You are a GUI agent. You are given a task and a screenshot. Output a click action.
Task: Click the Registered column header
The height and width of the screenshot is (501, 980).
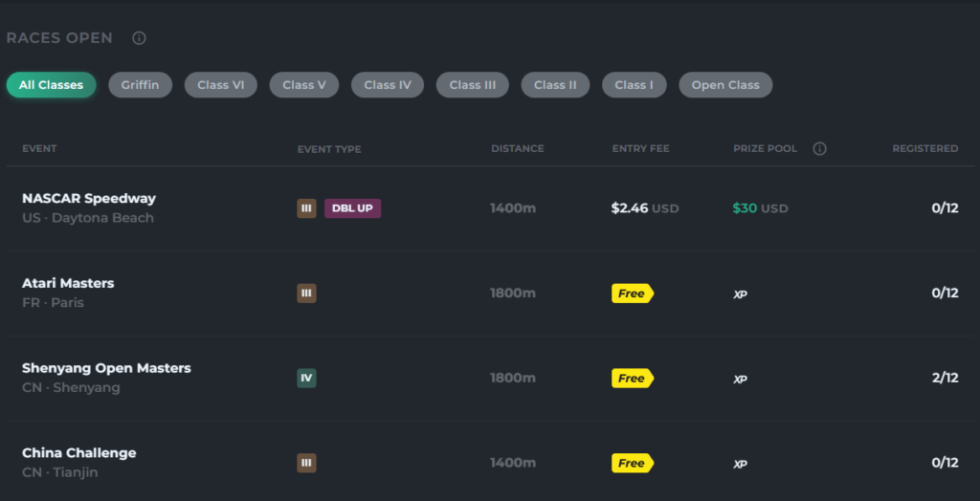click(924, 148)
